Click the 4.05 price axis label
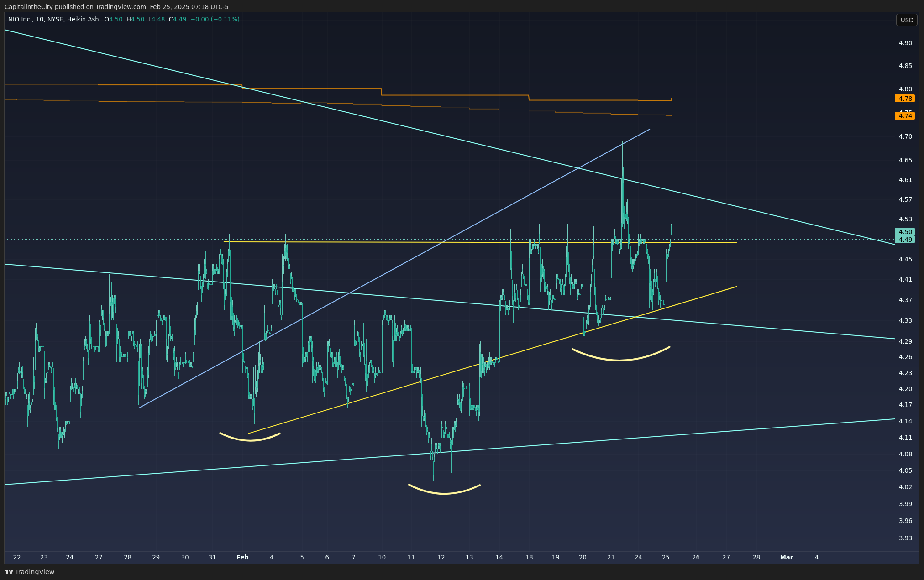Viewport: 924px width, 580px height. point(905,470)
